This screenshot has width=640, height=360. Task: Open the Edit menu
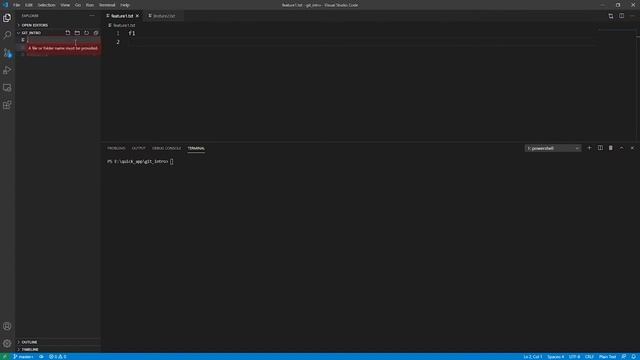point(29,5)
